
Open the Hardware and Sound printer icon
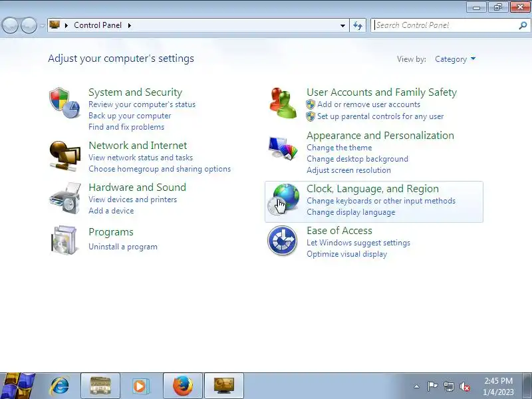[x=65, y=198]
